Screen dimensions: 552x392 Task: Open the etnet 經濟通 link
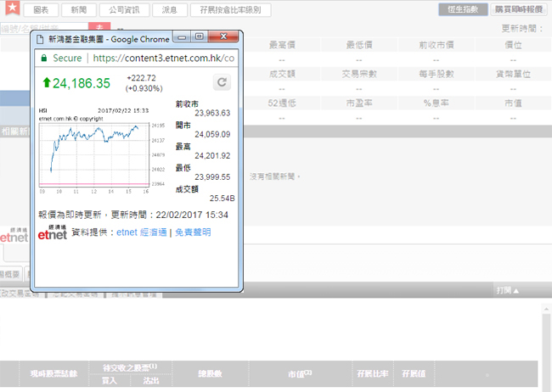coord(142,232)
